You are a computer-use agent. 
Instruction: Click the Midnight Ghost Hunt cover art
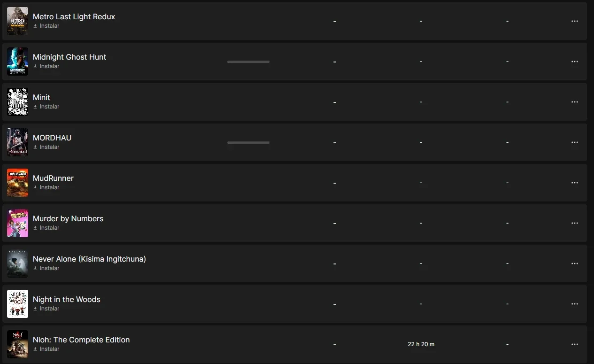tap(17, 62)
